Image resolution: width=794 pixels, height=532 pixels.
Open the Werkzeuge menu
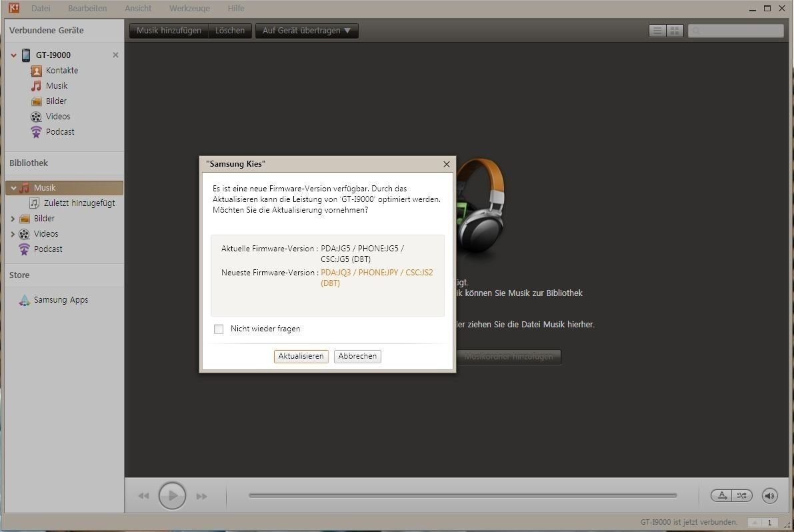189,8
